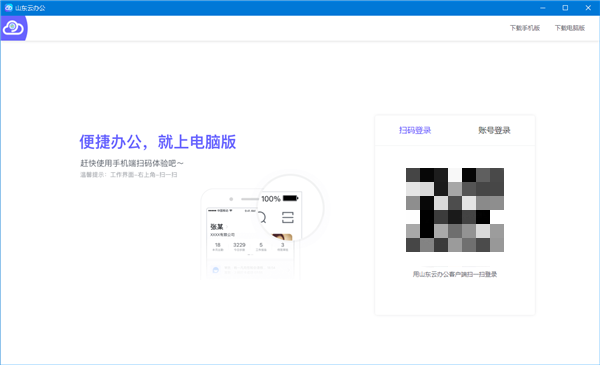Minimize the 山东云办公 window

(543, 8)
